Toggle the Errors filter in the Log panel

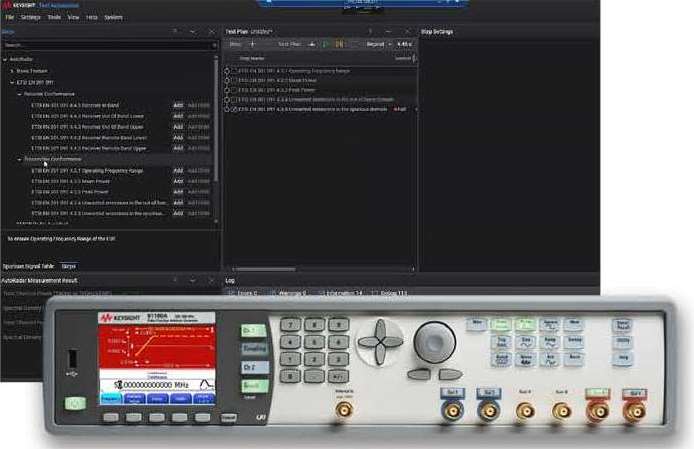point(241,293)
